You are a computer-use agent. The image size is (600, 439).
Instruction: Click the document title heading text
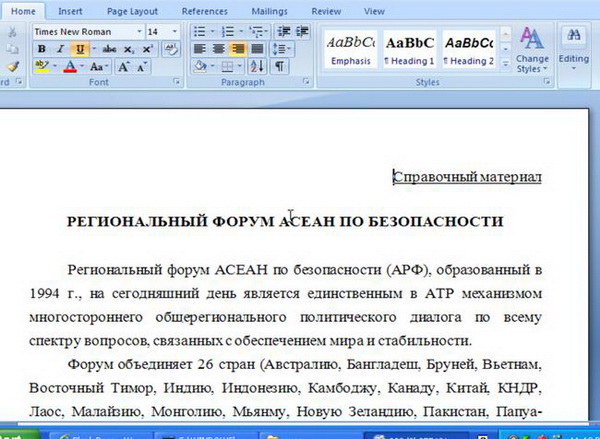(x=284, y=221)
